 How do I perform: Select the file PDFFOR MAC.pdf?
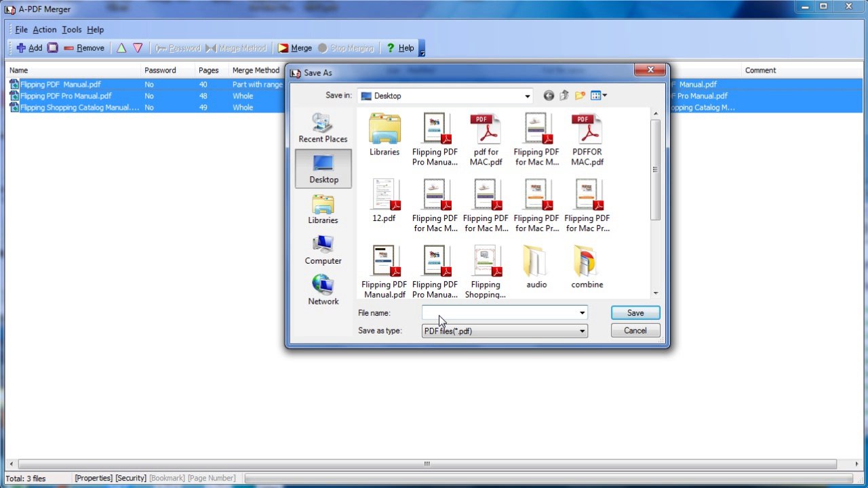point(587,140)
